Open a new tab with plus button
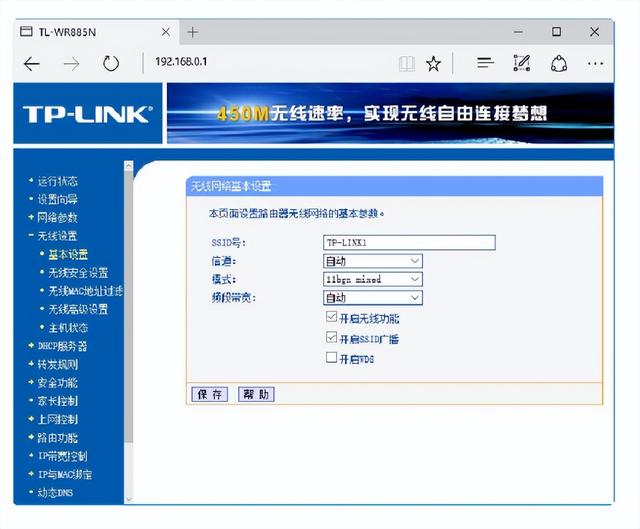 [193, 32]
